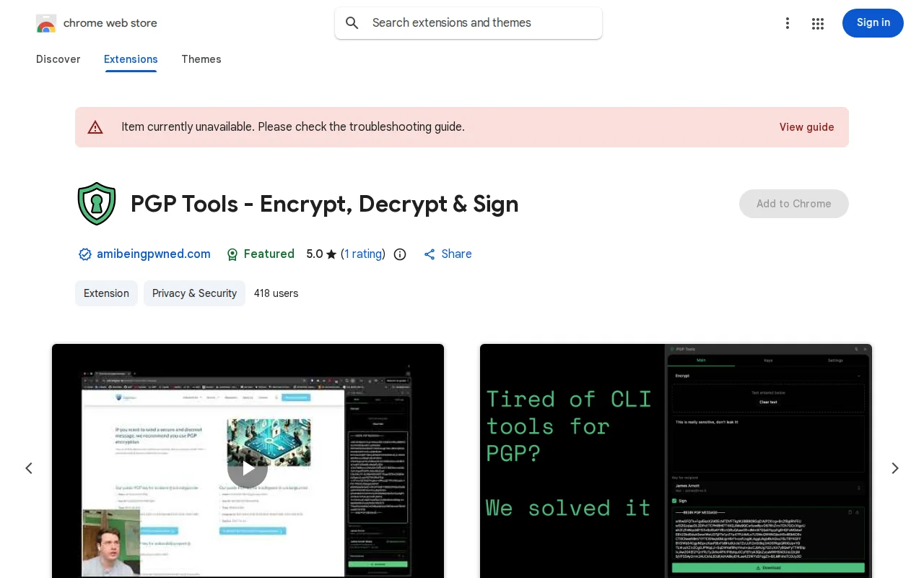This screenshot has height=578, width=924.
Task: Open the 1 rating link
Action: (x=363, y=254)
